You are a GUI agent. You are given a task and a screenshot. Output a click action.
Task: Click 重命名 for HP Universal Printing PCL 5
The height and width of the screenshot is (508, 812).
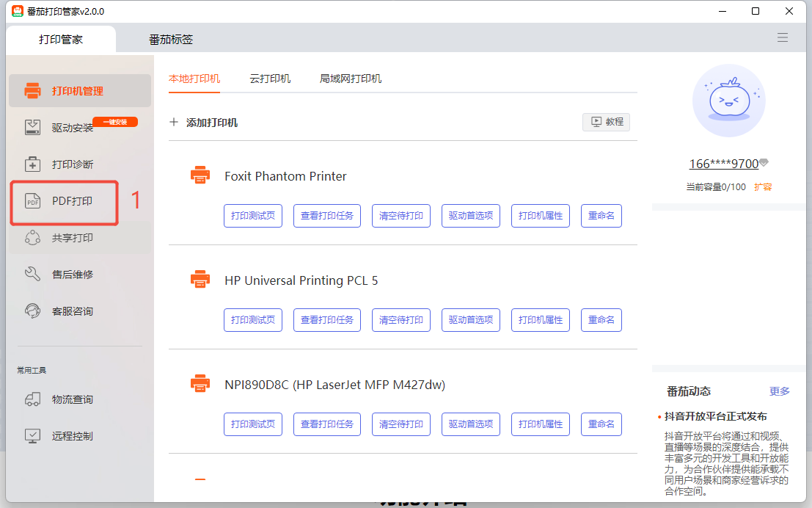[x=601, y=320]
